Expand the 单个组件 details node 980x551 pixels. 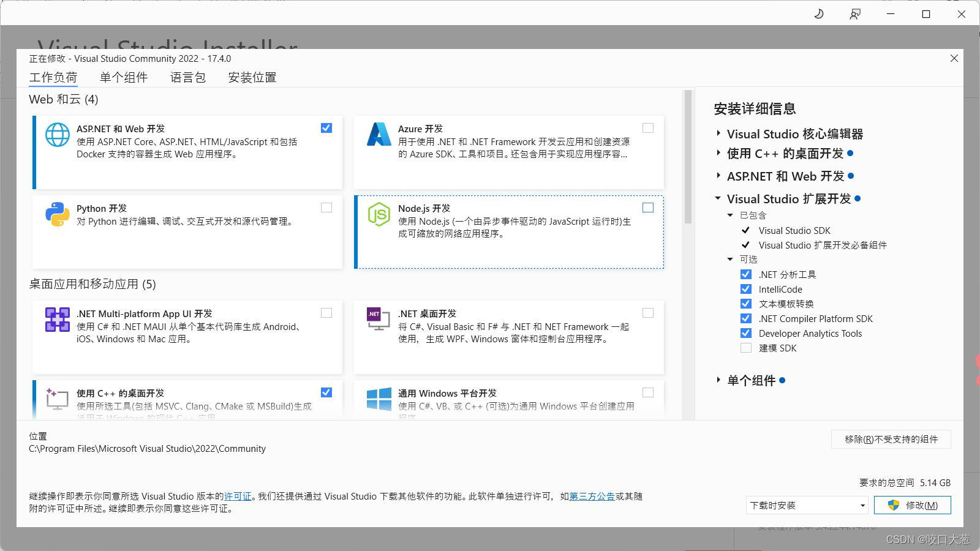[718, 380]
